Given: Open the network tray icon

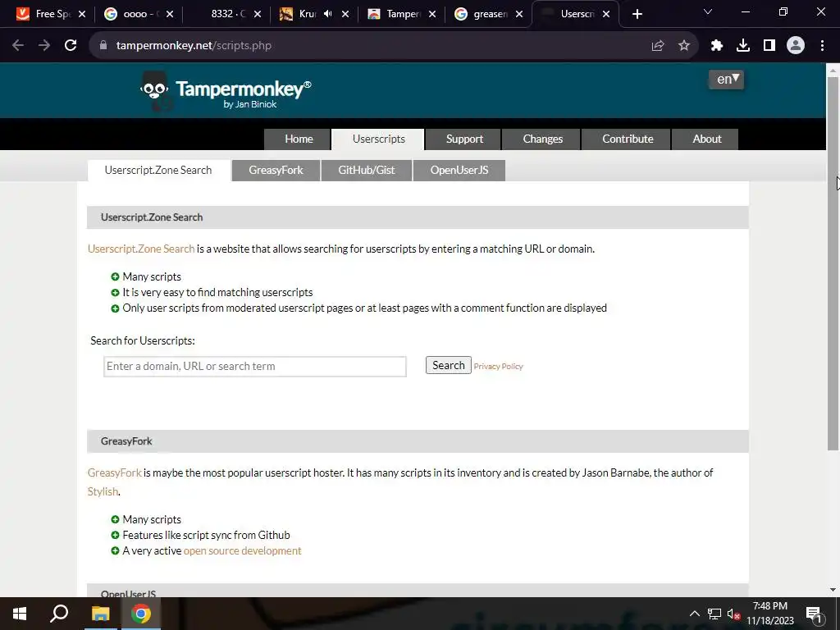Looking at the screenshot, I should point(714,614).
